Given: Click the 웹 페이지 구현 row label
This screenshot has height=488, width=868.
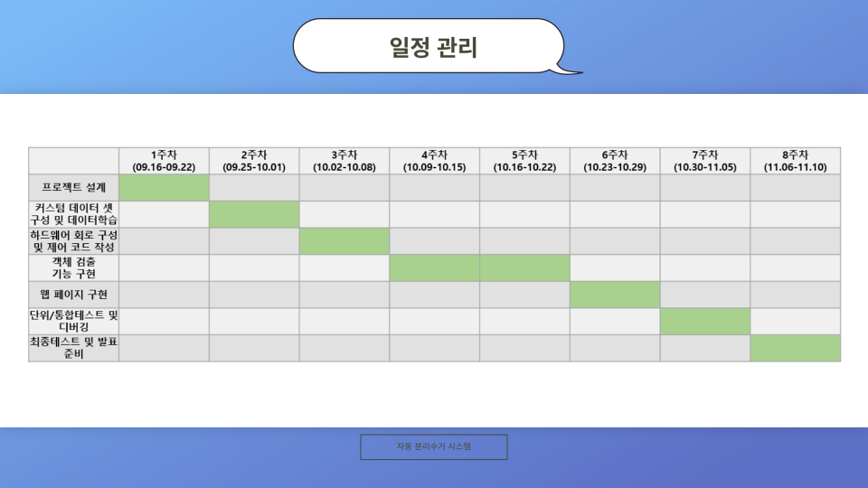Looking at the screenshot, I should (x=74, y=295).
